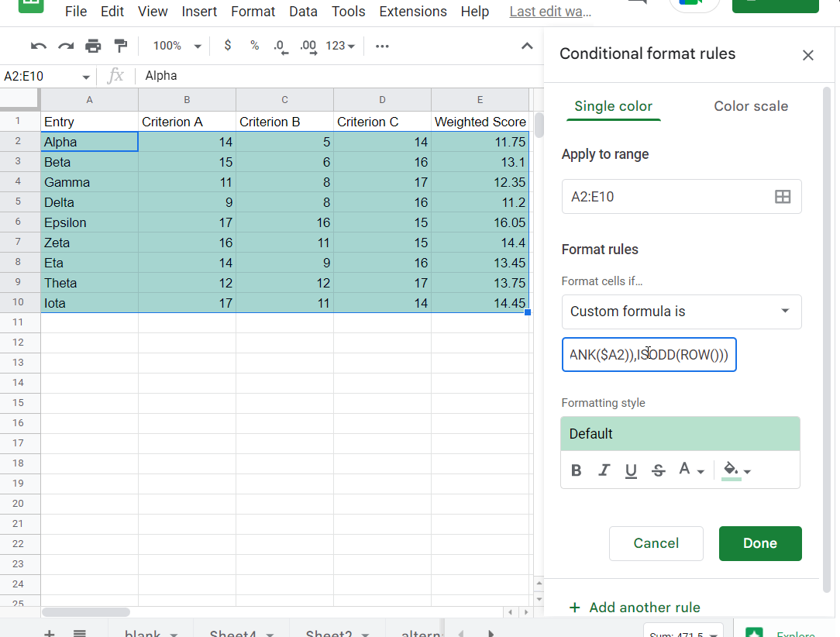Click the Cancel button

pos(656,543)
